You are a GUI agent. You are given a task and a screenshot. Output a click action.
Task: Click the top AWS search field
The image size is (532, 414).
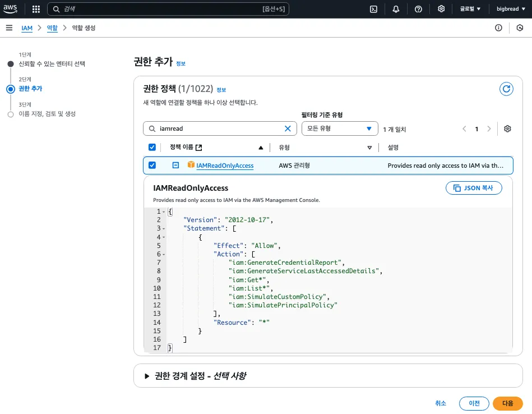168,9
